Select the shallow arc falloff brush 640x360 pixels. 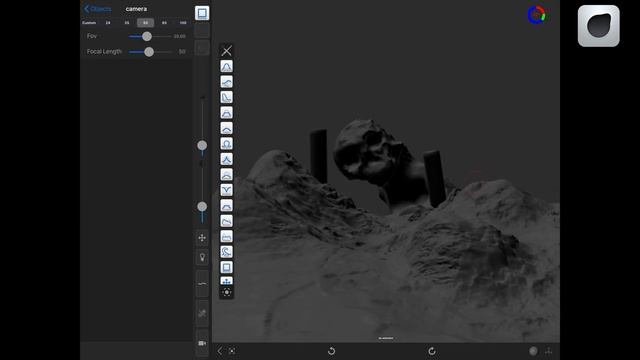click(x=227, y=128)
